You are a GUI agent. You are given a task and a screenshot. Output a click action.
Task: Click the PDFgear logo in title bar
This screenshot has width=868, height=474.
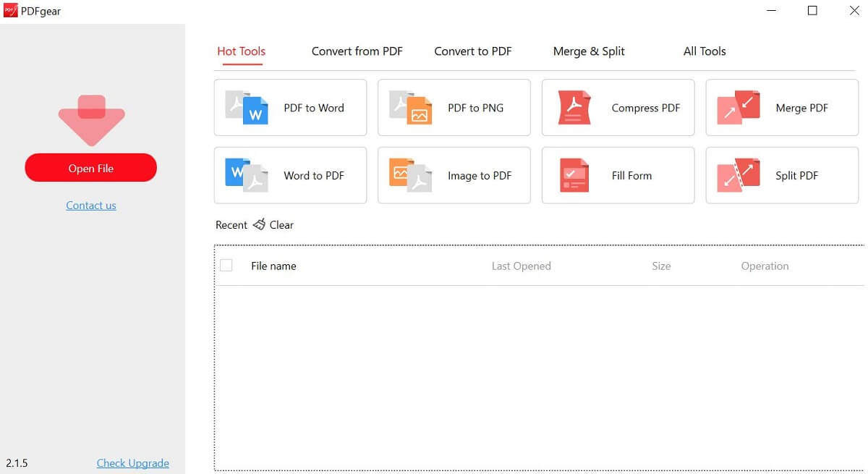(10, 11)
